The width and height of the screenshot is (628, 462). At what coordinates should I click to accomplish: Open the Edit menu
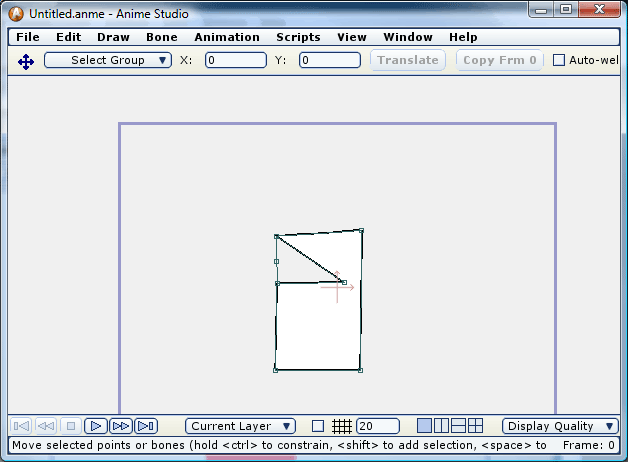[68, 37]
